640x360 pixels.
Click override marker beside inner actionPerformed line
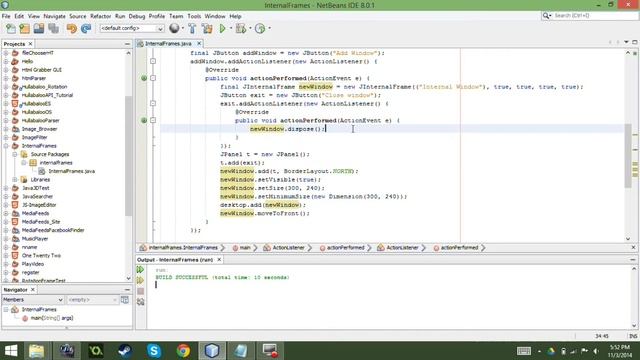144,120
